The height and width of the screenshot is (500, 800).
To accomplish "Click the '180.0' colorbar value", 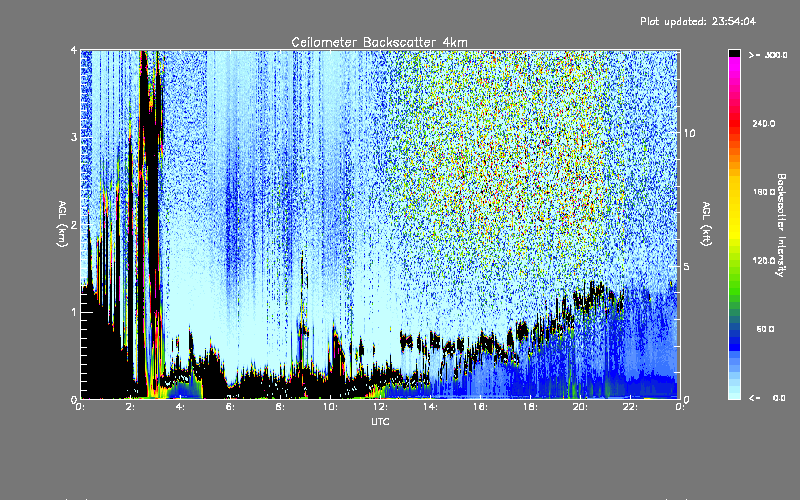I will (764, 192).
